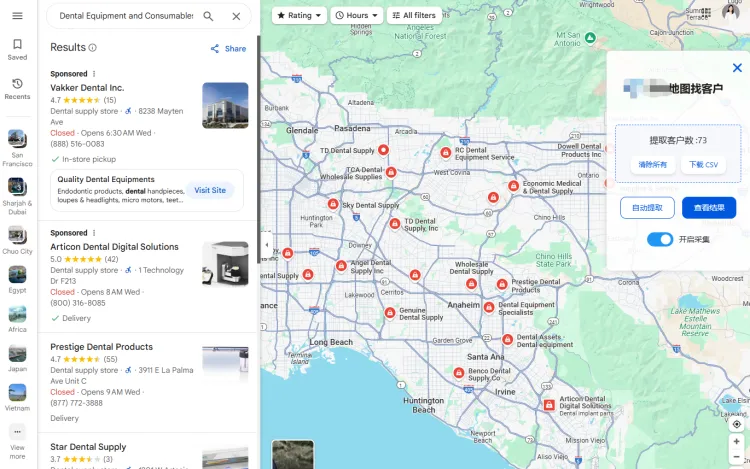
Task: Zoom in on the map
Action: click(x=736, y=441)
